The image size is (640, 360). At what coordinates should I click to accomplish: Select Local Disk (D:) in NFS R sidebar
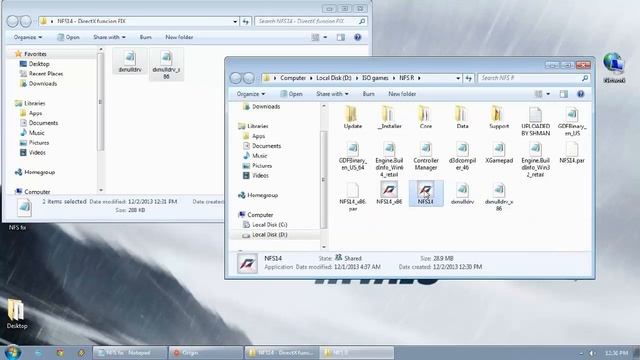[269, 235]
